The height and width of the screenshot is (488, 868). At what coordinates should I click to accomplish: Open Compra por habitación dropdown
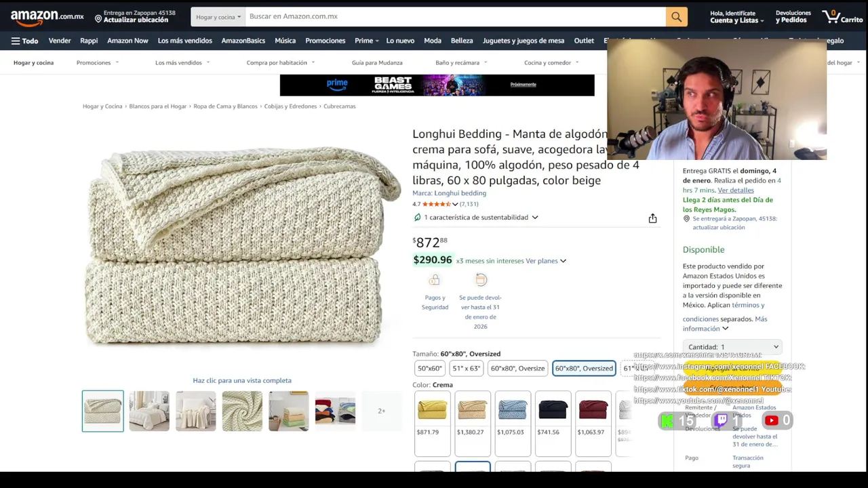280,62
